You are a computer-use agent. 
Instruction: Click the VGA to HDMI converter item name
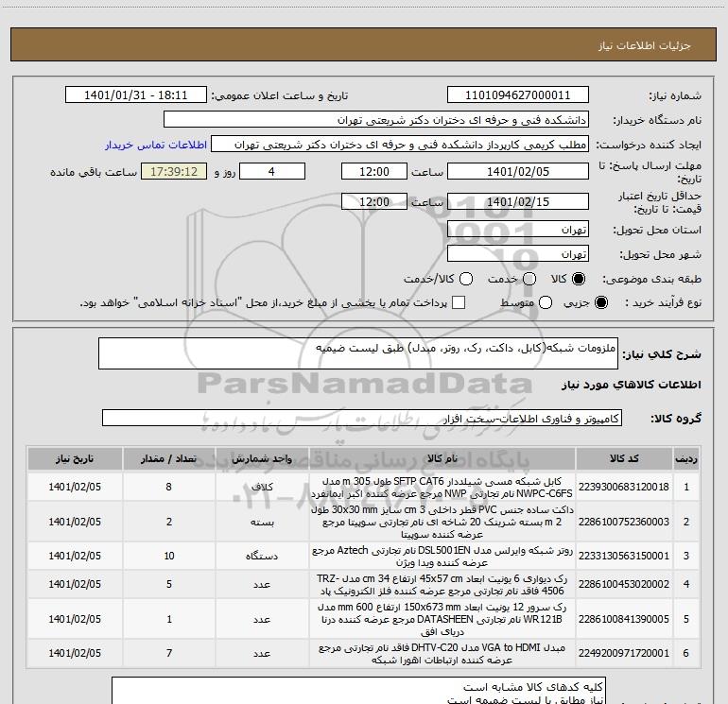click(x=442, y=653)
